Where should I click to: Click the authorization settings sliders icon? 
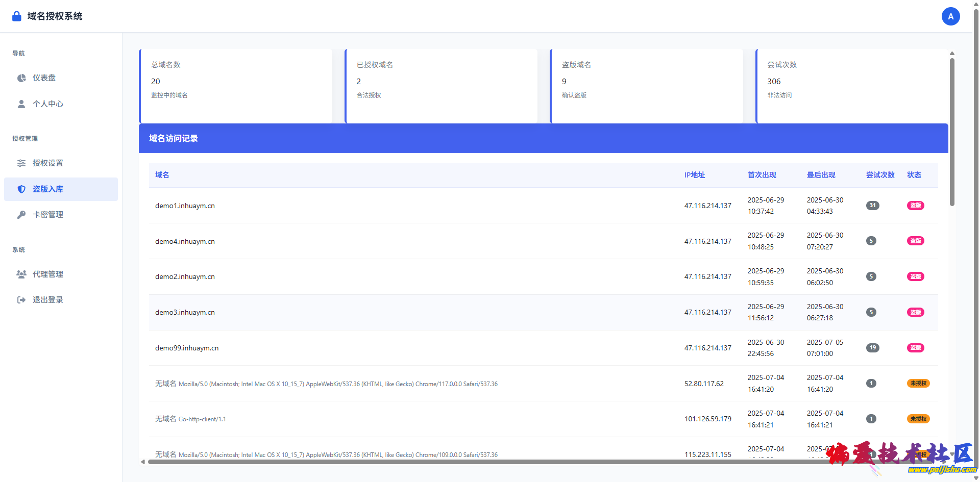[x=21, y=163]
